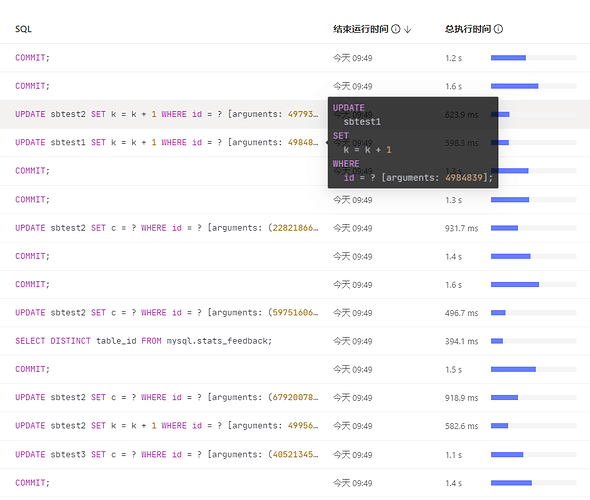
Task: Toggle descending sort arrow on 结束运行时间
Action: (x=408, y=29)
